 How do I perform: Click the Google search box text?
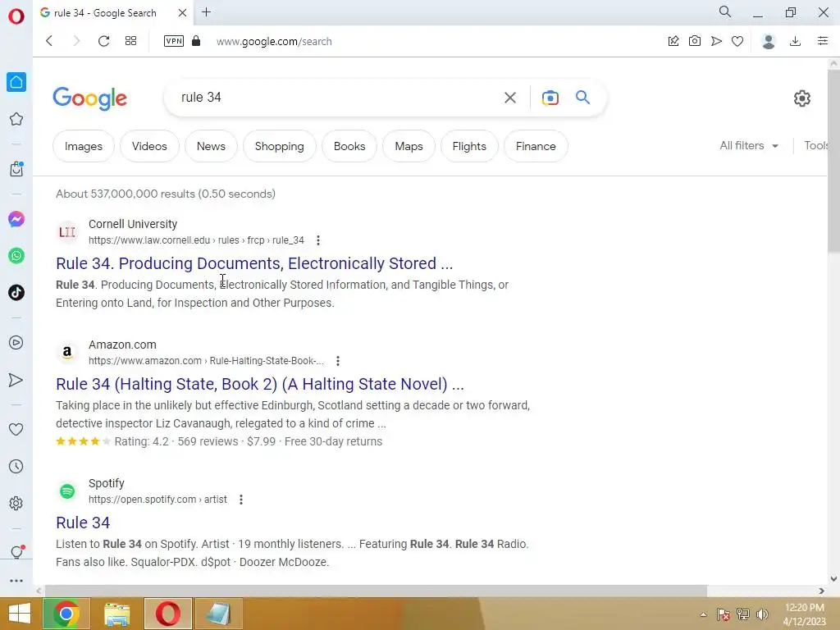click(x=201, y=97)
